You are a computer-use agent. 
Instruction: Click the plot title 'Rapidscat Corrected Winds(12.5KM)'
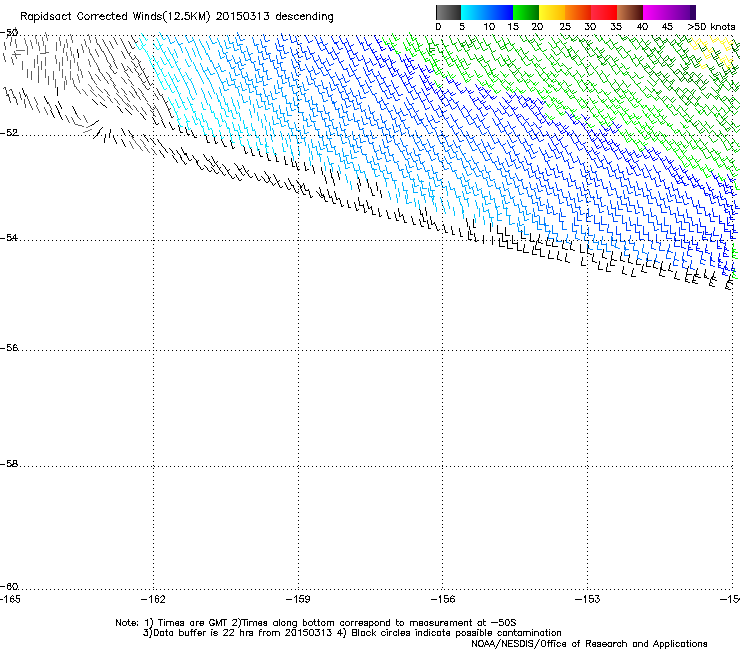[x=115, y=17]
